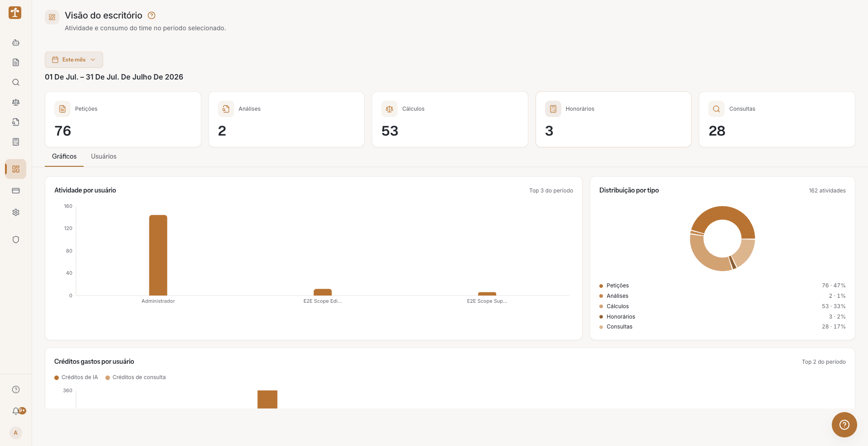The height and width of the screenshot is (446, 868).
Task: Toggle the Créditos de consulta legend item
Action: point(136,377)
